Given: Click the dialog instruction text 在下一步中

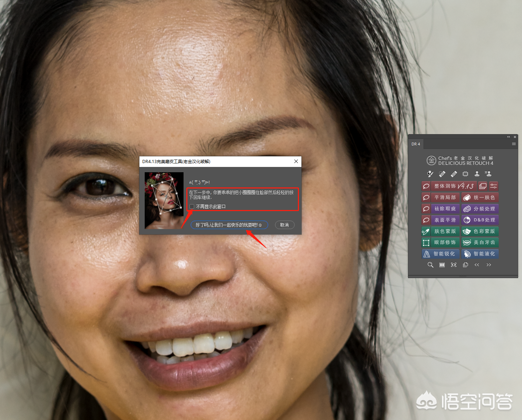Looking at the screenshot, I should click(x=241, y=195).
